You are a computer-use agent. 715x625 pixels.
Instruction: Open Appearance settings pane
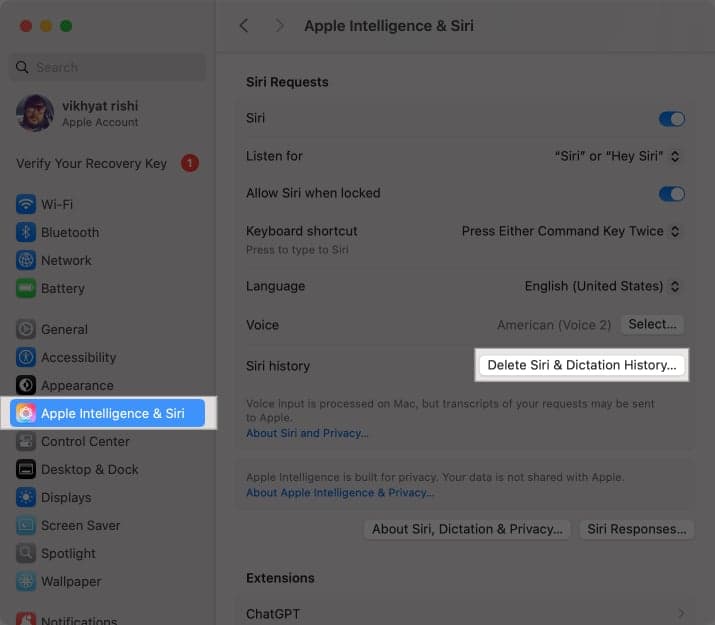108,385
